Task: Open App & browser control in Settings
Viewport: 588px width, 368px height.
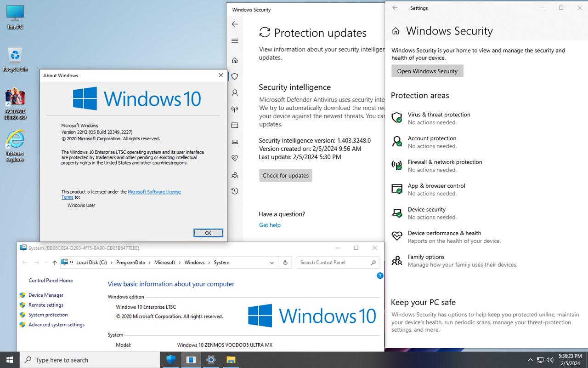Action: click(x=428, y=190)
